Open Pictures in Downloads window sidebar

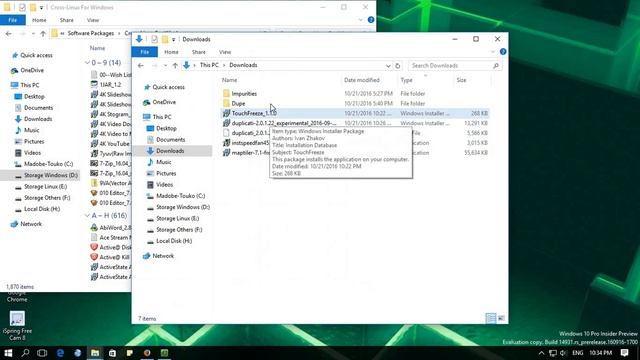click(x=166, y=173)
